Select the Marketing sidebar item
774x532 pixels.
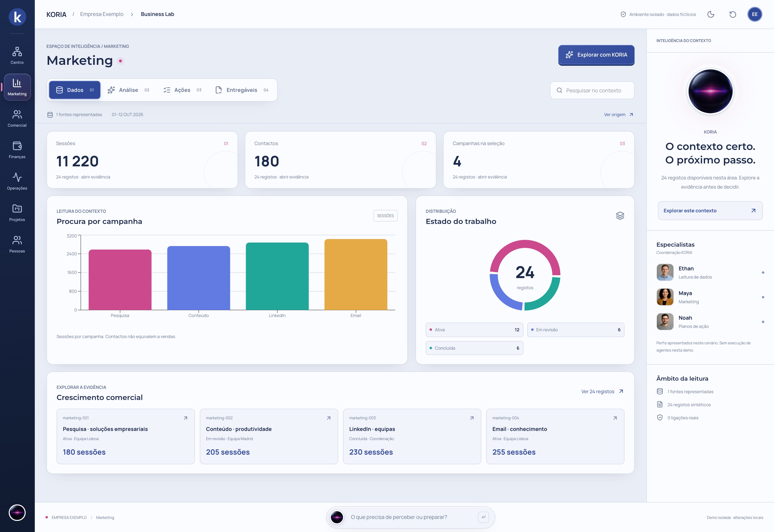pos(17,87)
